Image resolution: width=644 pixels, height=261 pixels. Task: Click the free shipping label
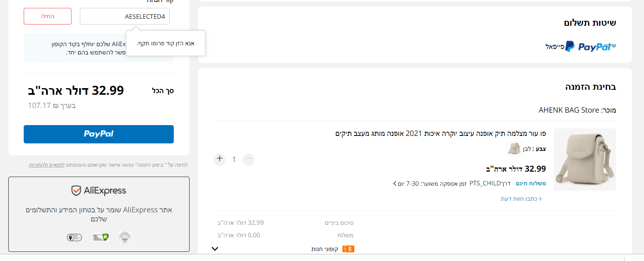[531, 183]
